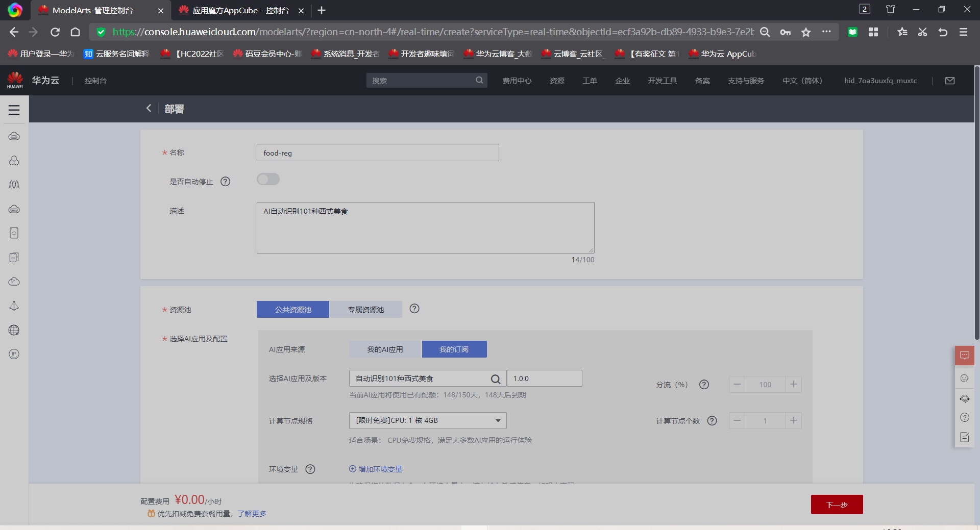Open the browser apps grid icon

873,32
